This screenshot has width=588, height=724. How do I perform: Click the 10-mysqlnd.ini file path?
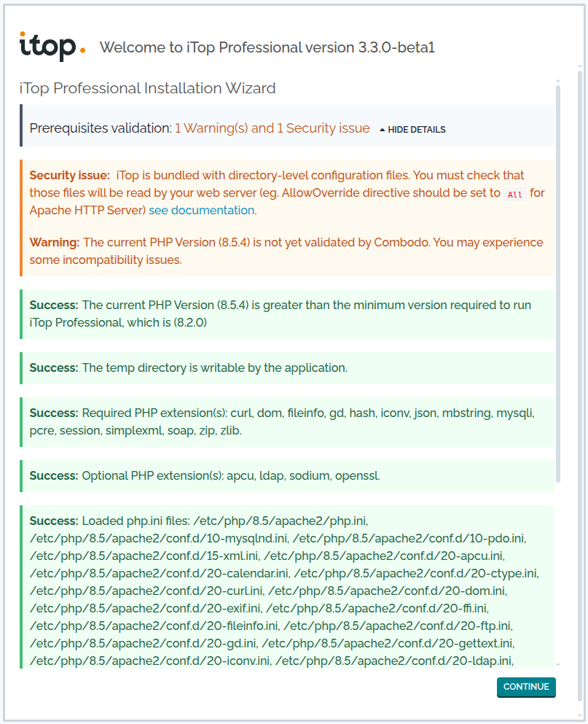point(159,538)
